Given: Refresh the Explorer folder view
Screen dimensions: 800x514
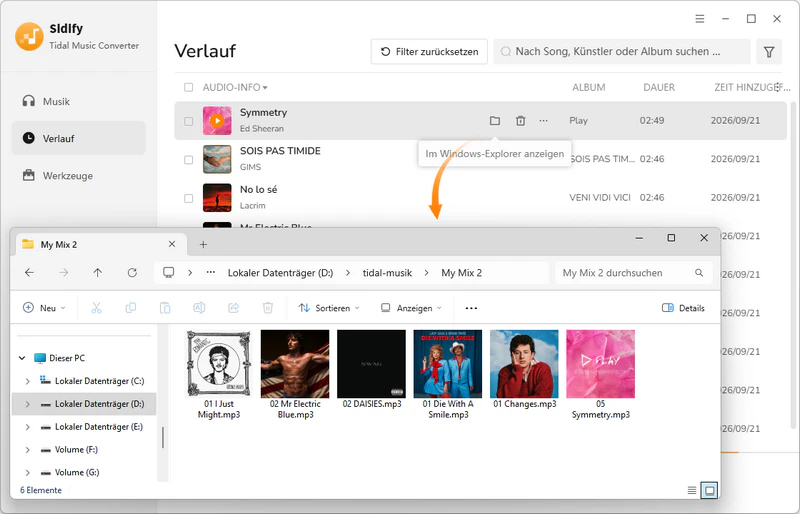Looking at the screenshot, I should point(132,273).
